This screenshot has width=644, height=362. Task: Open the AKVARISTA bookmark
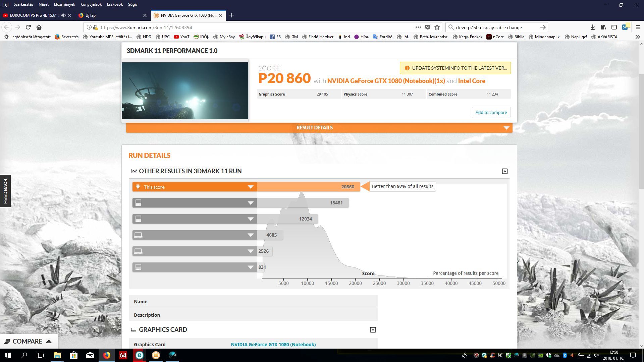pos(604,37)
